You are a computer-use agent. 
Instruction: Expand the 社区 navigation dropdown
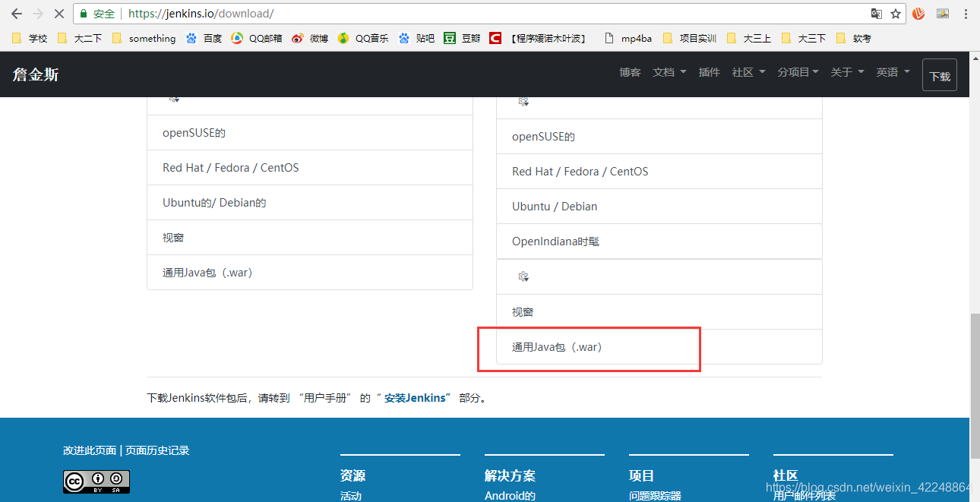point(748,72)
